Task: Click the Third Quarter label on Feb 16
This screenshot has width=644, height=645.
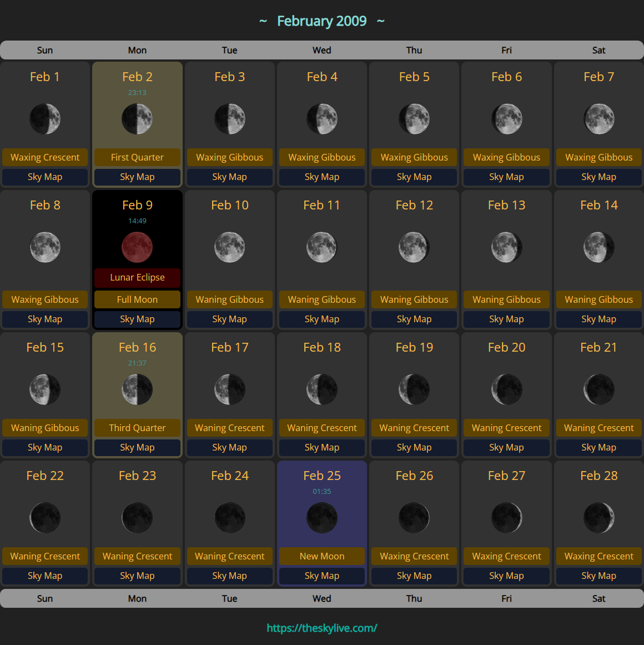Action: point(137,428)
